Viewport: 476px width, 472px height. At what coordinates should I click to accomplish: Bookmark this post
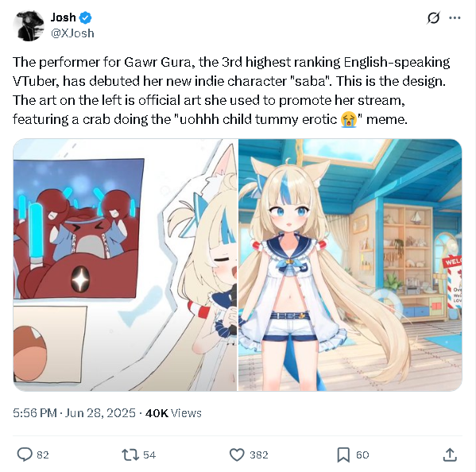coord(343,455)
